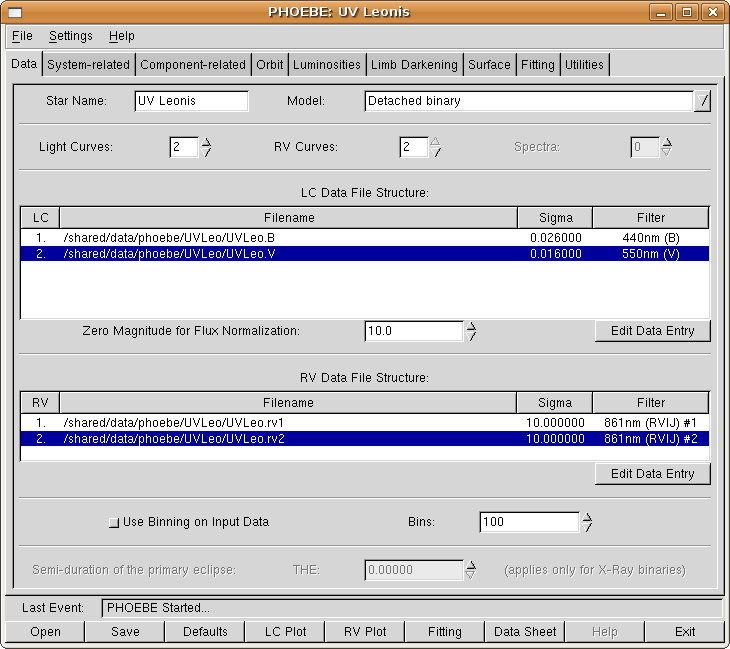Screen dimensions: 730x649
Task: Open the window menu icon in title bar
Action: (15, 12)
